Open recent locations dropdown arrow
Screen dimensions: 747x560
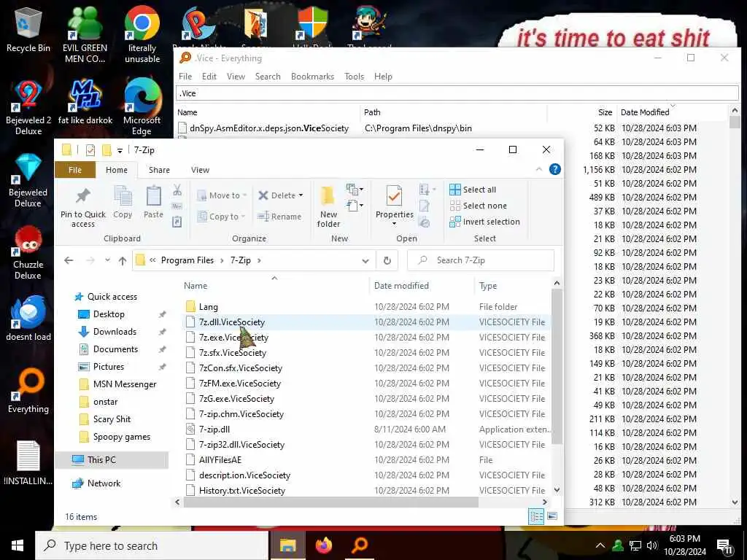click(x=108, y=260)
